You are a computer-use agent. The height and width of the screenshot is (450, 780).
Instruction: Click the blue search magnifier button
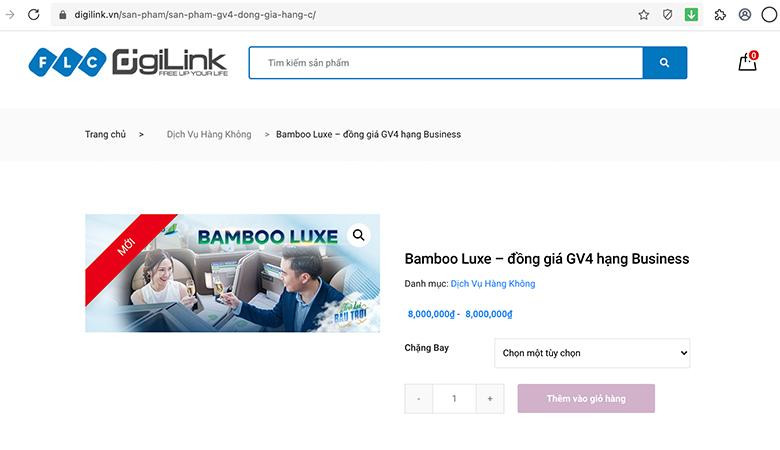point(665,63)
